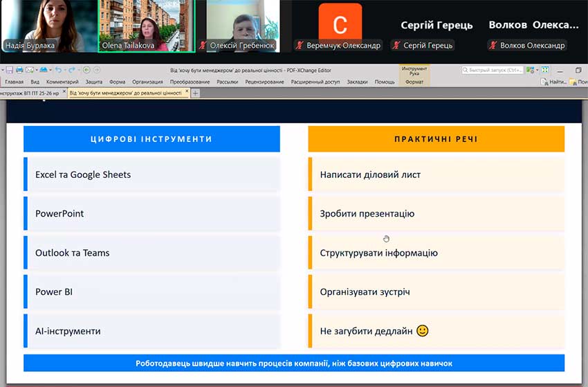Click the Найти find button
Screen dimensions: 588x387
click(x=553, y=82)
